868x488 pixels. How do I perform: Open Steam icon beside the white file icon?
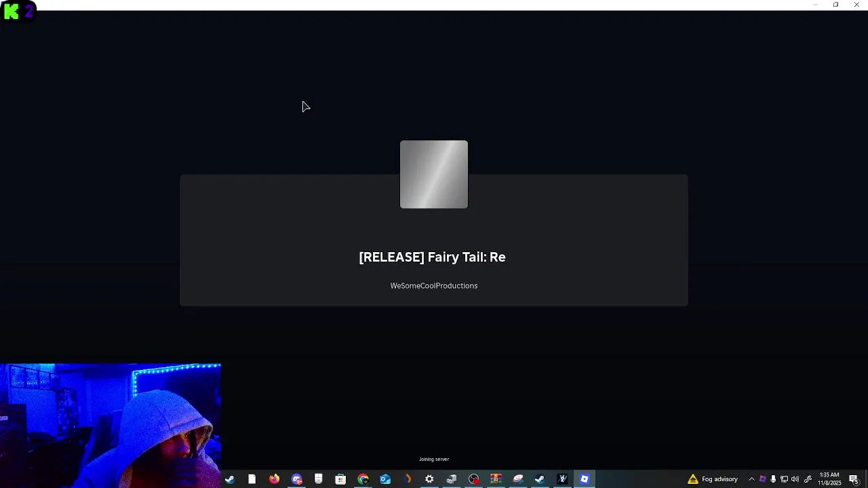click(230, 479)
